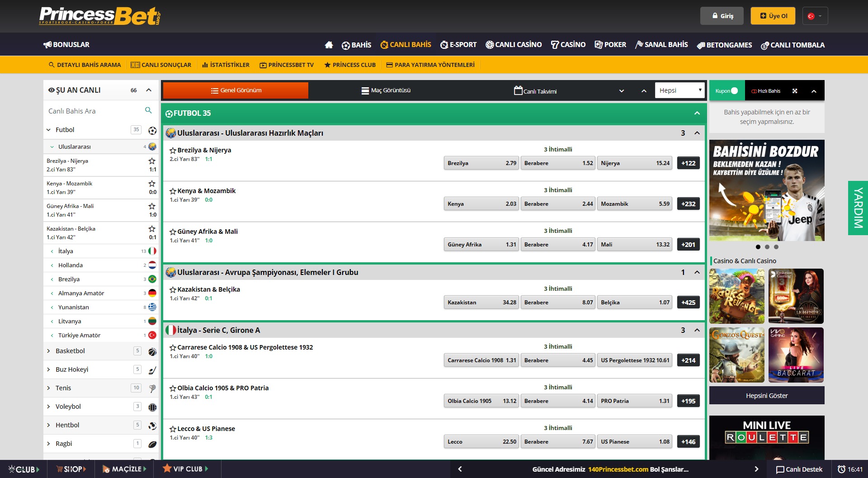Image resolution: width=868 pixels, height=478 pixels.
Task: Toggle the Kupon switch
Action: pyautogui.click(x=734, y=91)
